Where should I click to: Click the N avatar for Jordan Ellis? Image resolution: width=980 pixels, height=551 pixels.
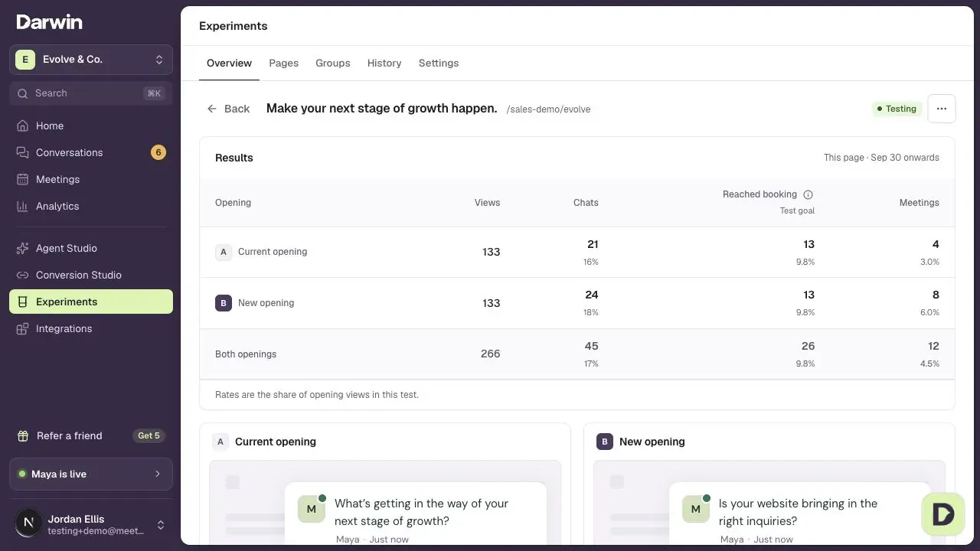28,523
